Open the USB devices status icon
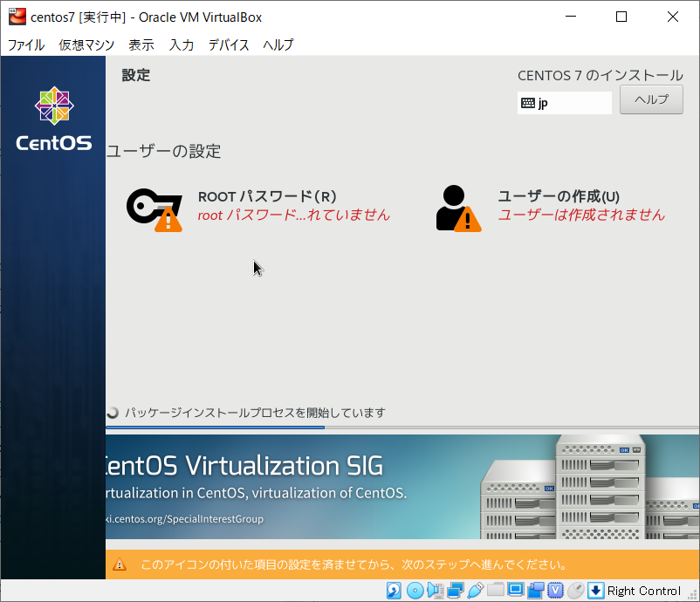 pyautogui.click(x=476, y=591)
